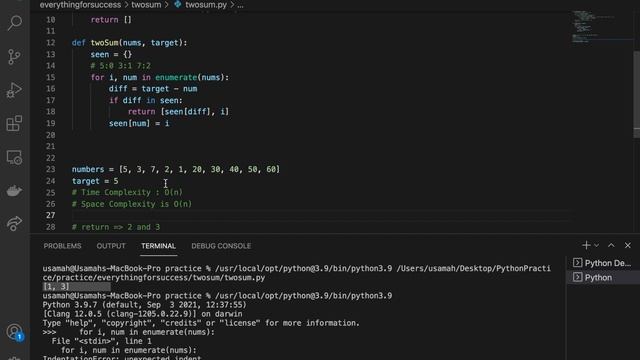The height and width of the screenshot is (360, 640).
Task: Switch to the OUTPUT tab
Action: pos(111,246)
